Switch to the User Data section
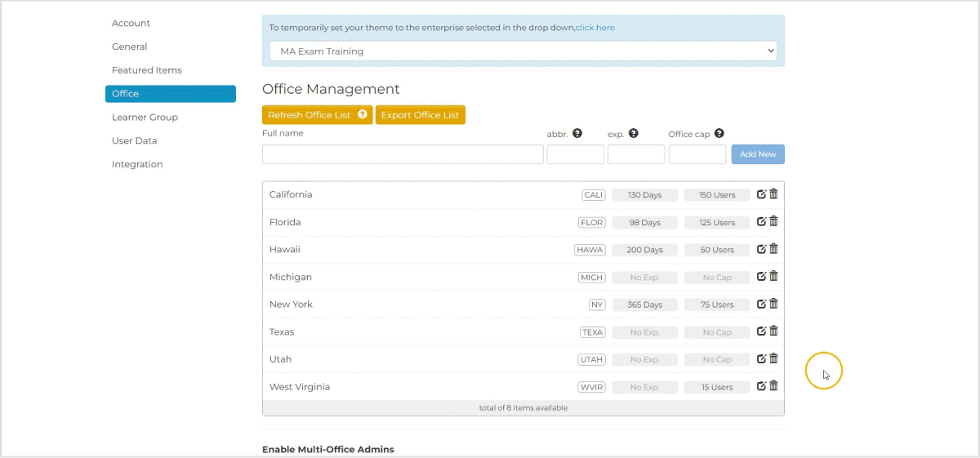 tap(134, 141)
